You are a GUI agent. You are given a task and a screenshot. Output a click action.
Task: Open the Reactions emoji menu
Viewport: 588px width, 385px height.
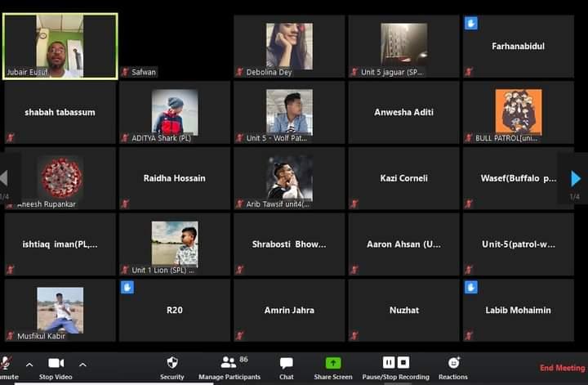453,363
